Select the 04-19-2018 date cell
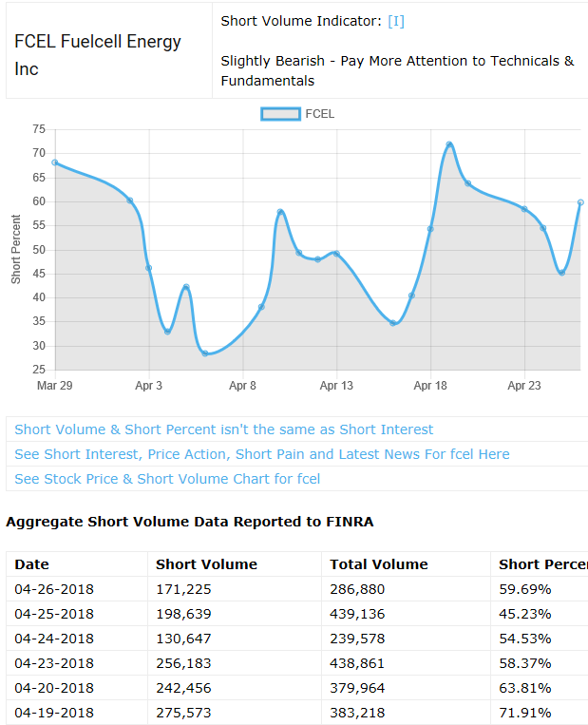This screenshot has height=725, width=588. [x=54, y=713]
